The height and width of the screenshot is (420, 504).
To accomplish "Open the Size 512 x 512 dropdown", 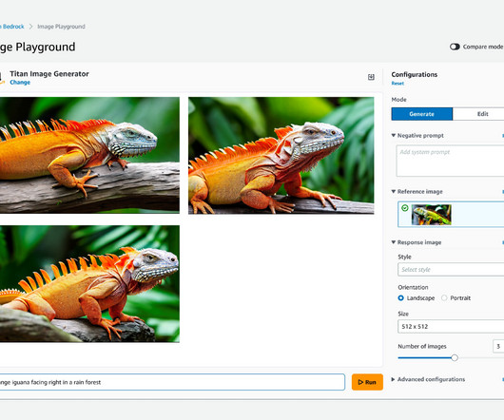I will coord(451,327).
